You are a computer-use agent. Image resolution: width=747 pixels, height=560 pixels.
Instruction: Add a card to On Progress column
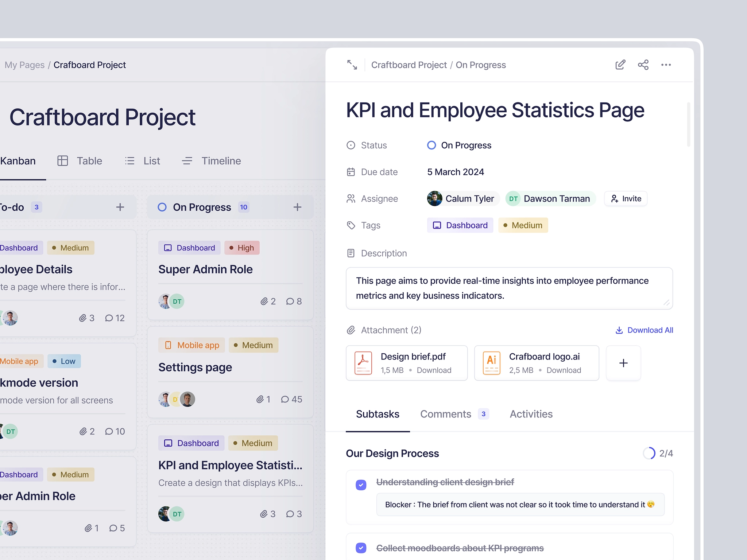298,207
